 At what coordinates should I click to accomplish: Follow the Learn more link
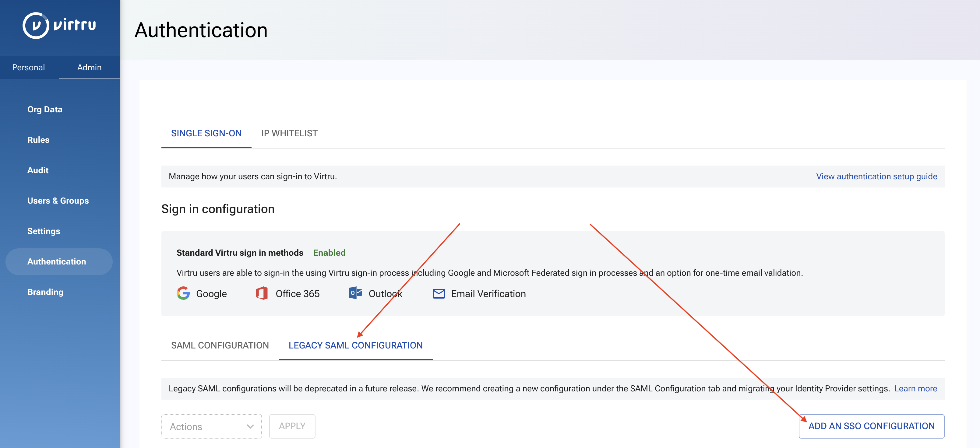click(x=915, y=389)
